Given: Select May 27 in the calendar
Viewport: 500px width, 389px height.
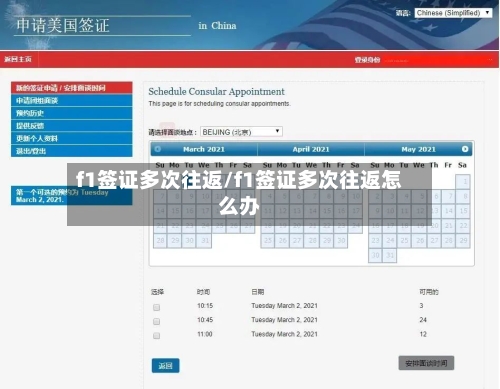Looking at the screenshot, I should [434, 241].
